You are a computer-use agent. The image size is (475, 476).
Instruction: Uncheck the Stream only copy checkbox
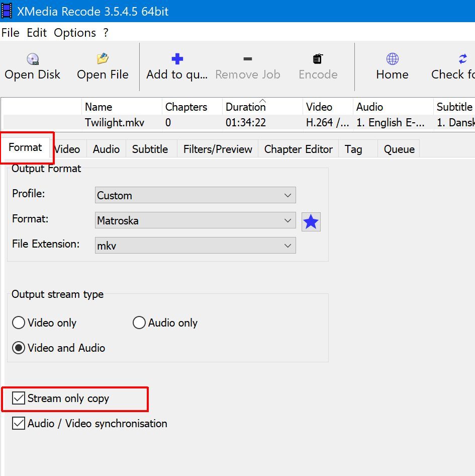click(19, 398)
